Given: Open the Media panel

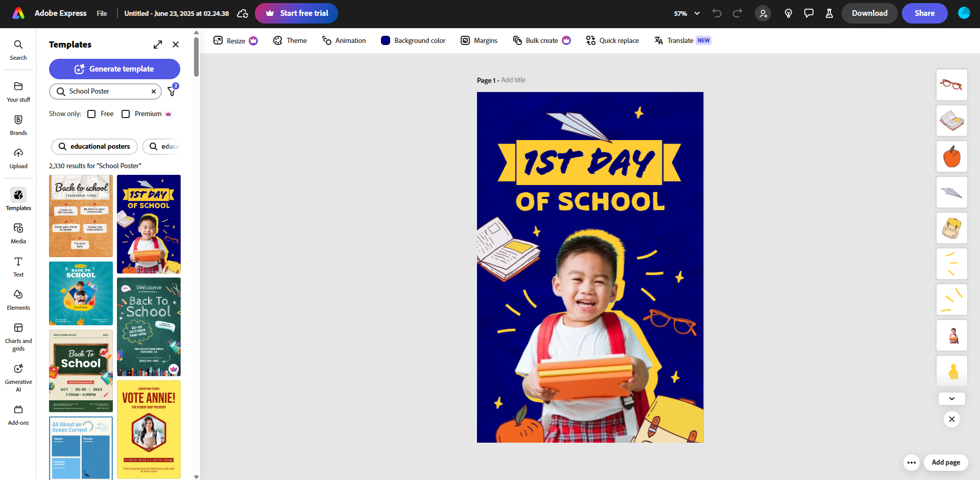Looking at the screenshot, I should click(x=18, y=233).
